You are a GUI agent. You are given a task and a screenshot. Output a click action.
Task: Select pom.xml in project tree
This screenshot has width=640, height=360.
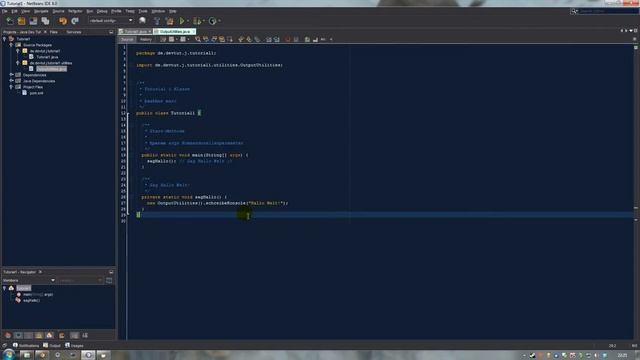(36, 93)
